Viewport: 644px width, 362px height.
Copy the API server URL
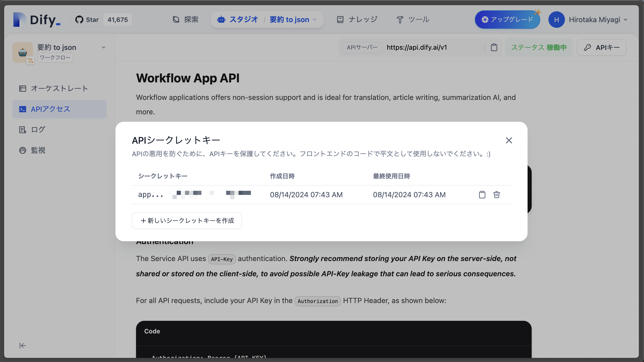(494, 47)
